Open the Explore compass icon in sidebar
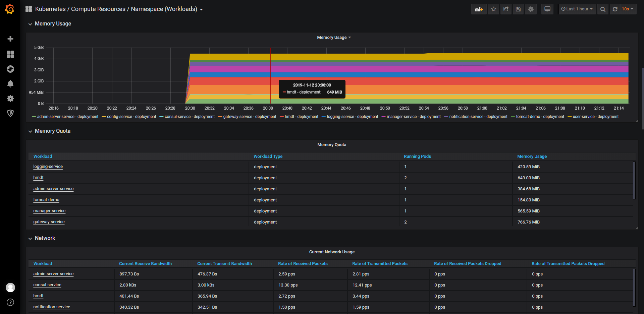644x314 pixels. click(x=10, y=69)
